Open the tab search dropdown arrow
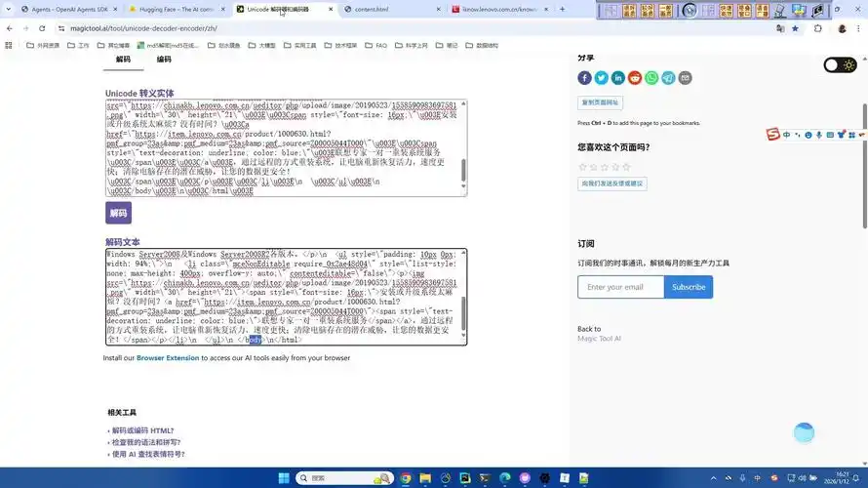Screen dimensions: 868x488 coord(9,10)
